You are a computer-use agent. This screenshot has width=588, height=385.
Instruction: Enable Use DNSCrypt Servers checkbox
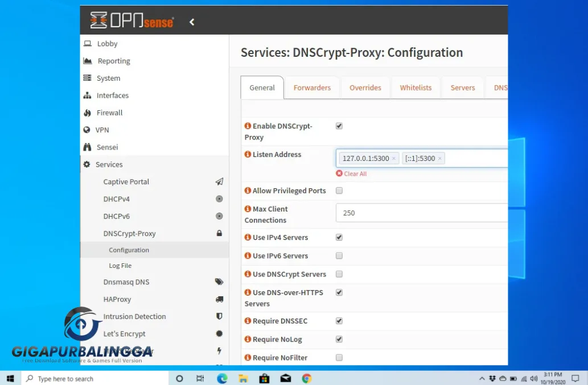pyautogui.click(x=339, y=274)
